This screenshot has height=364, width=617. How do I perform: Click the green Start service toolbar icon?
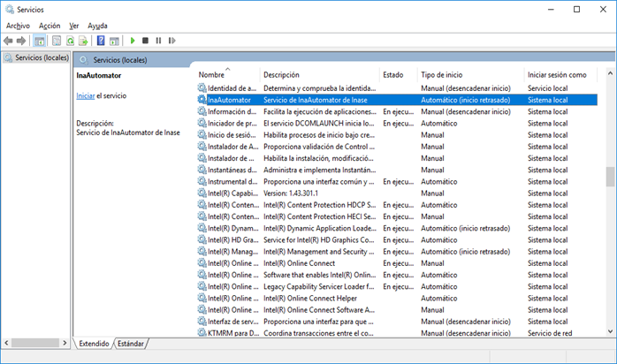tap(133, 41)
